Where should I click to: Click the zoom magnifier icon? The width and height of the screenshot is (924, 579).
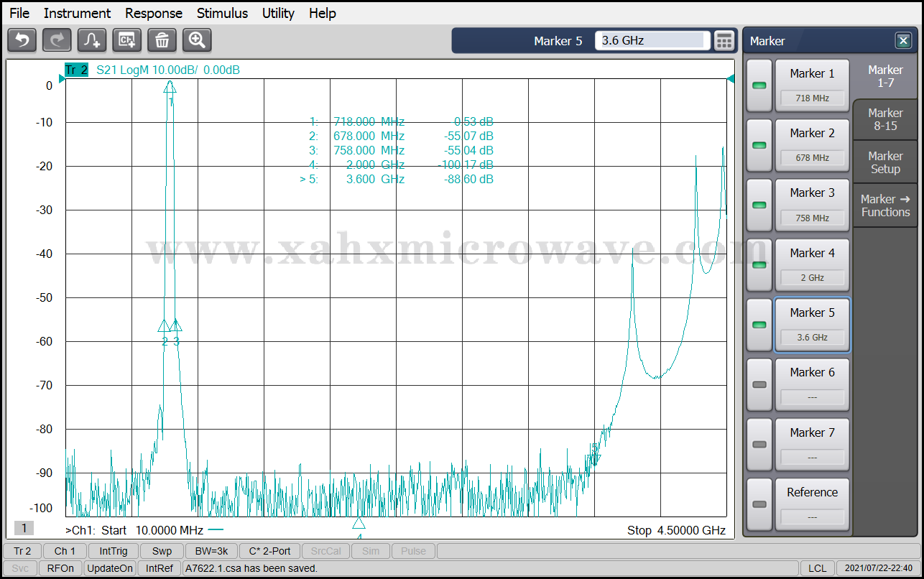(197, 40)
